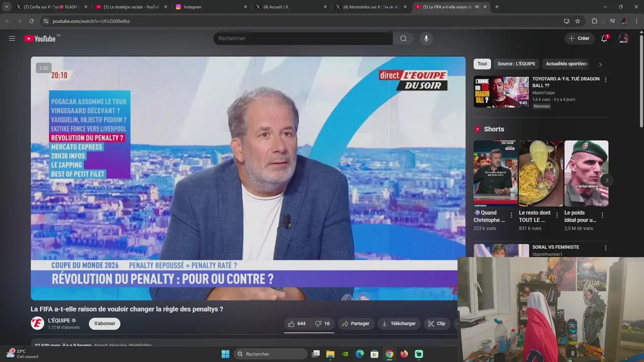Open weather widget showing 23°C
644x362 pixels.
point(23,354)
